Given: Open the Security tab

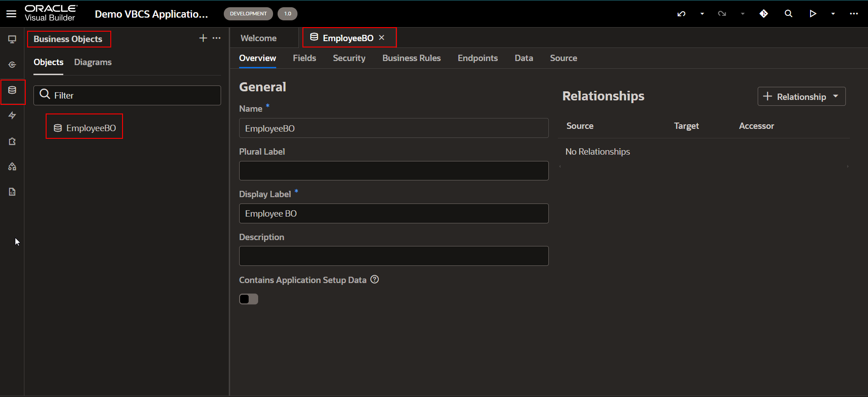Looking at the screenshot, I should pyautogui.click(x=349, y=58).
